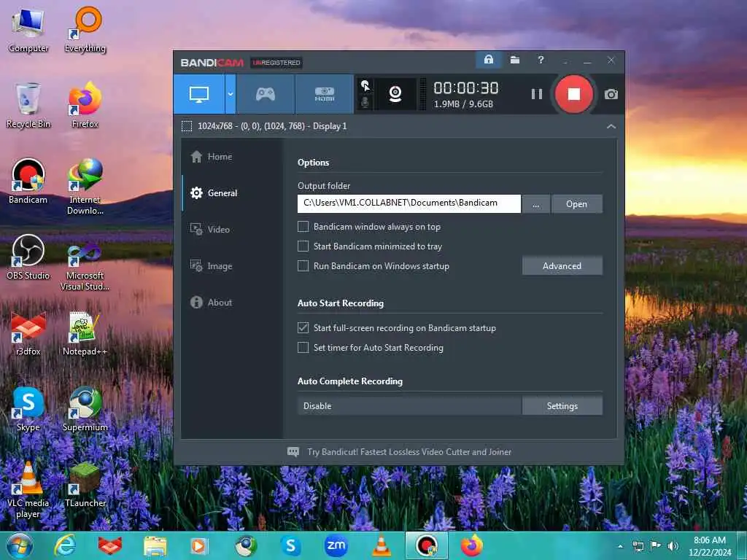Select Bandicam desktop shortcut
Image resolution: width=747 pixels, height=560 pixels.
(x=28, y=181)
